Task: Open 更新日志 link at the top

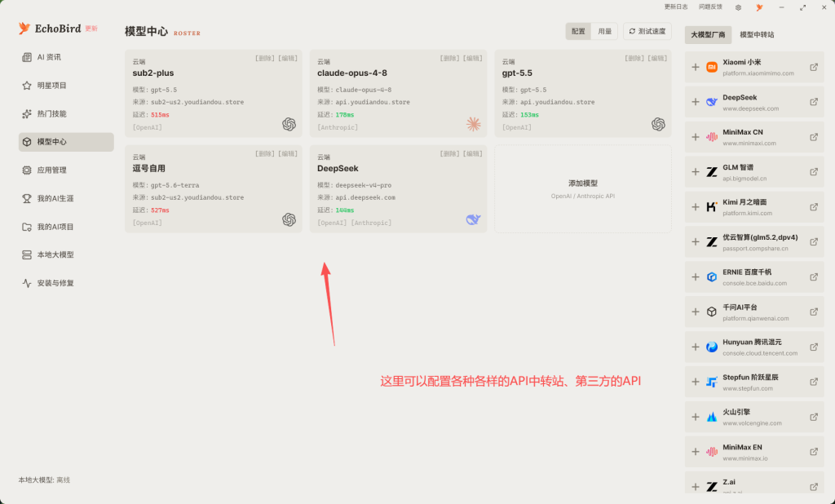Action: (676, 7)
